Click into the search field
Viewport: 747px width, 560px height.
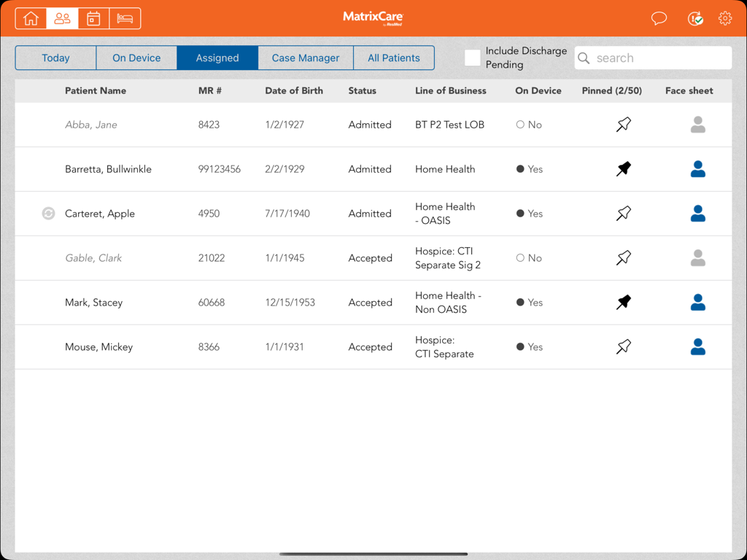tap(652, 57)
